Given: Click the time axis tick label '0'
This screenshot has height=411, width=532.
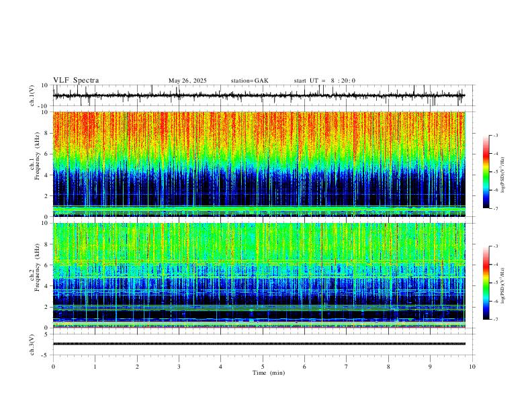Looking at the screenshot, I should pyautogui.click(x=53, y=367).
